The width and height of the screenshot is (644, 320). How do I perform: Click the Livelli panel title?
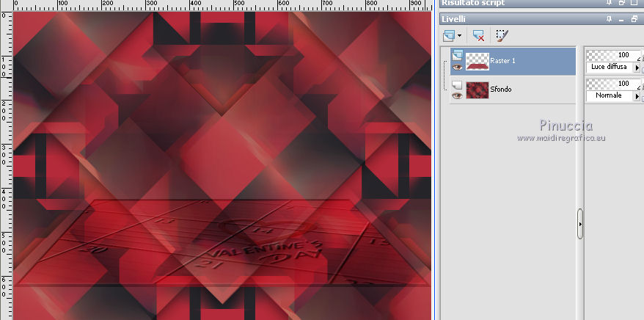click(x=453, y=19)
